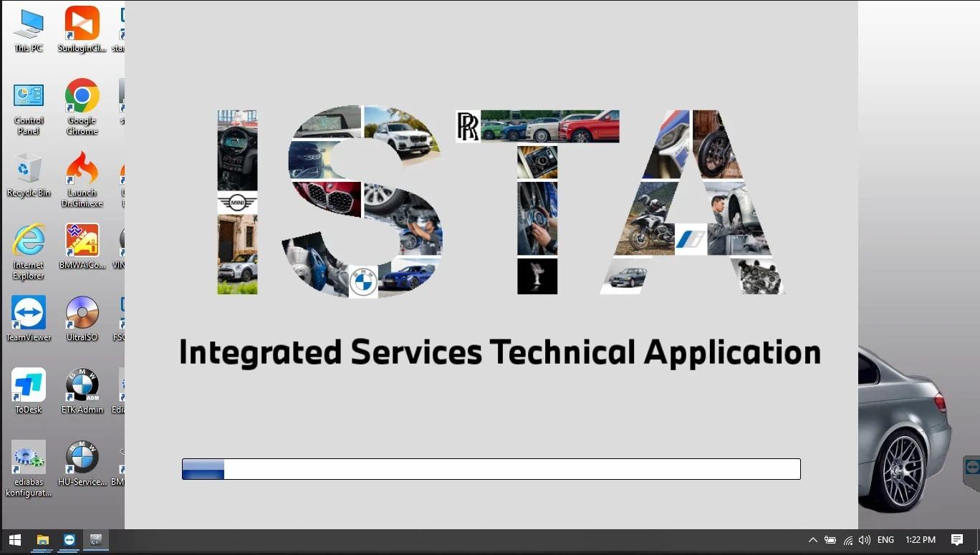
Task: Open the battery power status icon
Action: 830,540
